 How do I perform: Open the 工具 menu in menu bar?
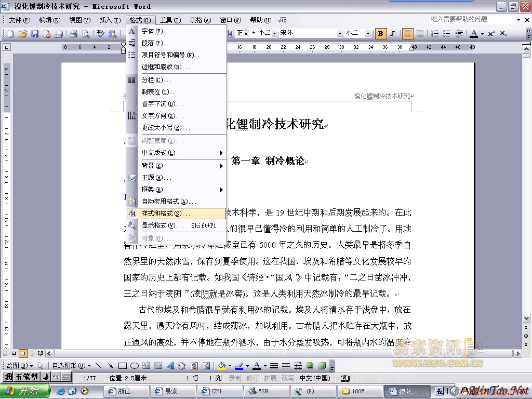(170, 20)
